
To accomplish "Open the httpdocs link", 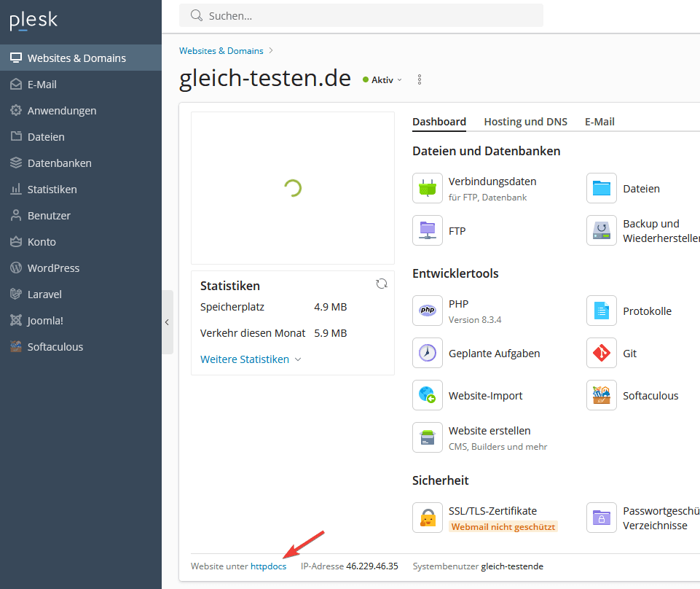I will (x=268, y=566).
